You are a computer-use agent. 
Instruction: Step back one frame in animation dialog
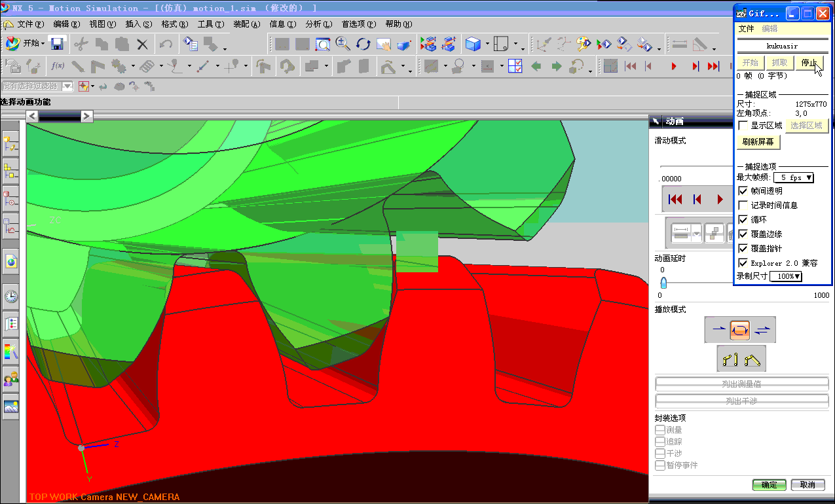point(697,199)
